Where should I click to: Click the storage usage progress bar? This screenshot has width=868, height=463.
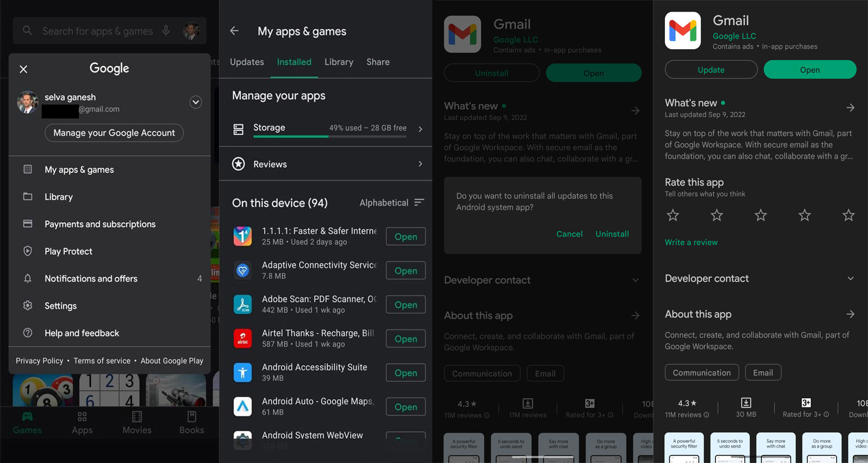coord(330,137)
